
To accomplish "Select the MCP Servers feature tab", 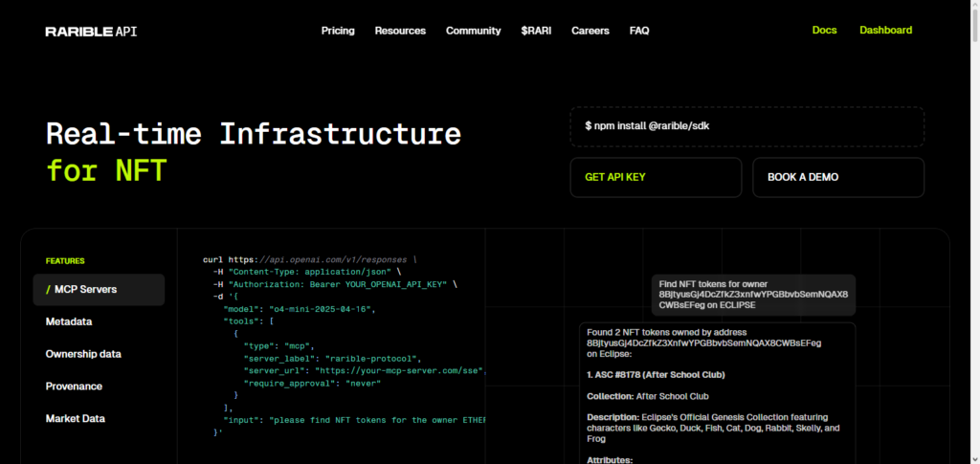I will pyautogui.click(x=99, y=290).
